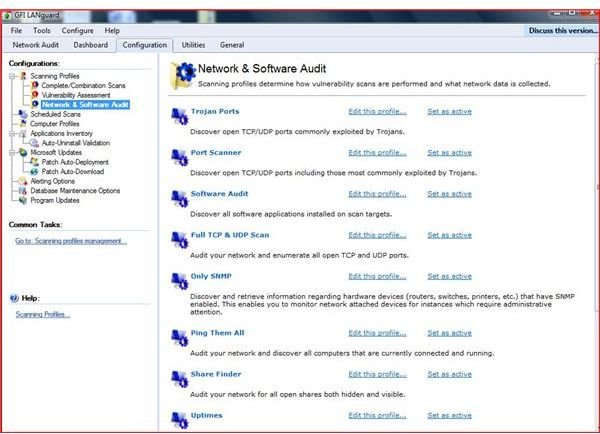Open the Configure menu
This screenshot has height=434, width=600.
(x=77, y=31)
